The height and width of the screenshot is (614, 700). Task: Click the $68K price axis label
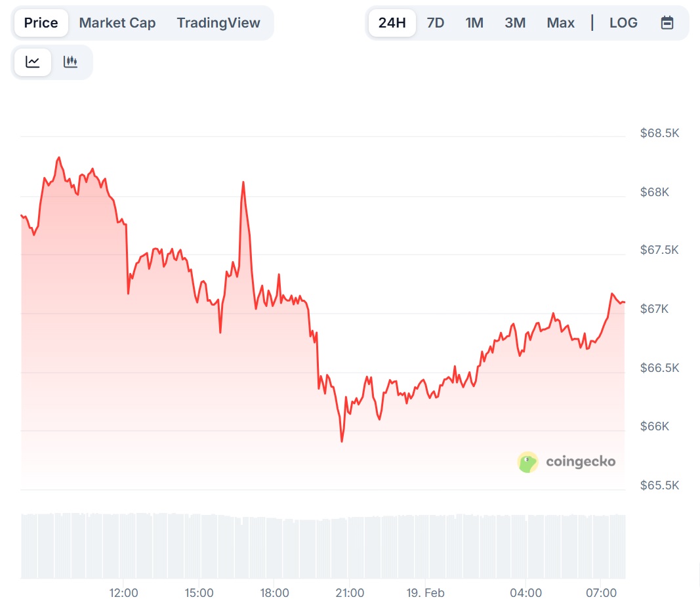pyautogui.click(x=655, y=192)
